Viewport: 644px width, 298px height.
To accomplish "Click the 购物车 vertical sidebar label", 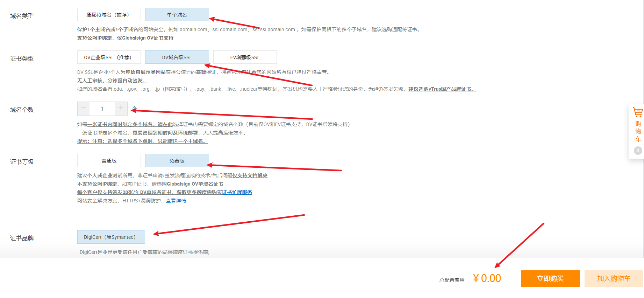I will point(638,131).
